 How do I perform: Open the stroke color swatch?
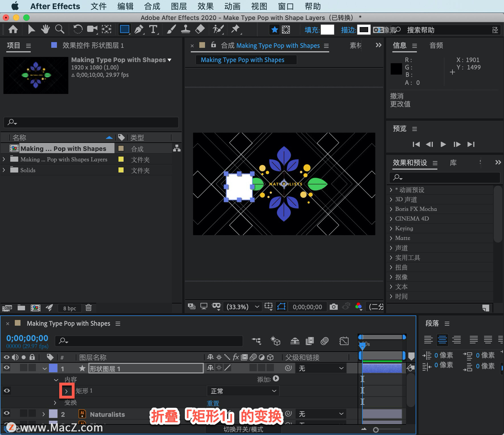tap(364, 30)
